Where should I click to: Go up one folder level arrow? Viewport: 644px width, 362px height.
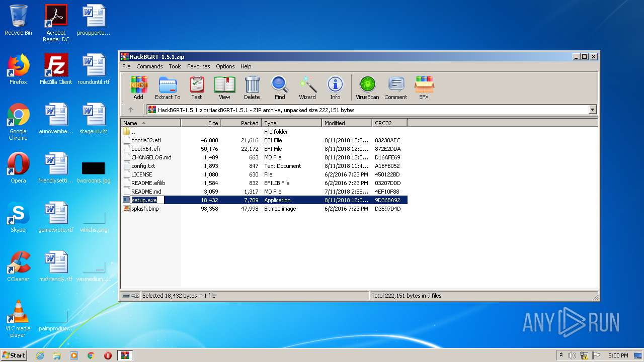131,110
